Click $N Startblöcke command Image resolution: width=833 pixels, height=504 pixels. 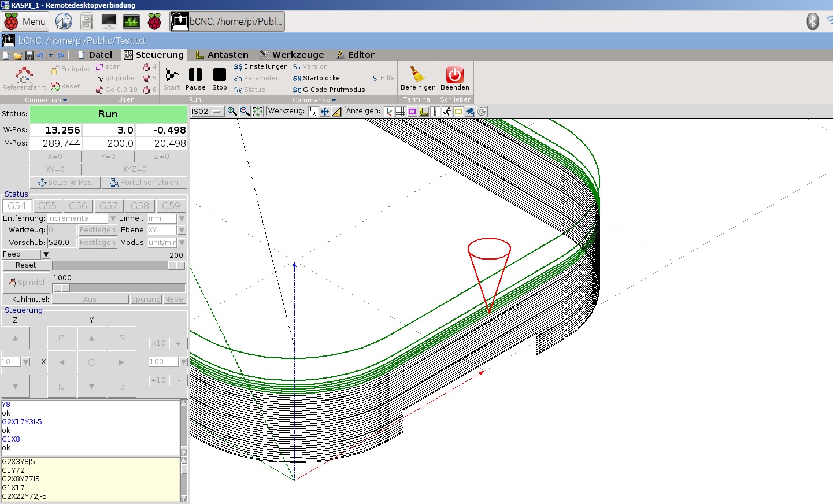(316, 78)
